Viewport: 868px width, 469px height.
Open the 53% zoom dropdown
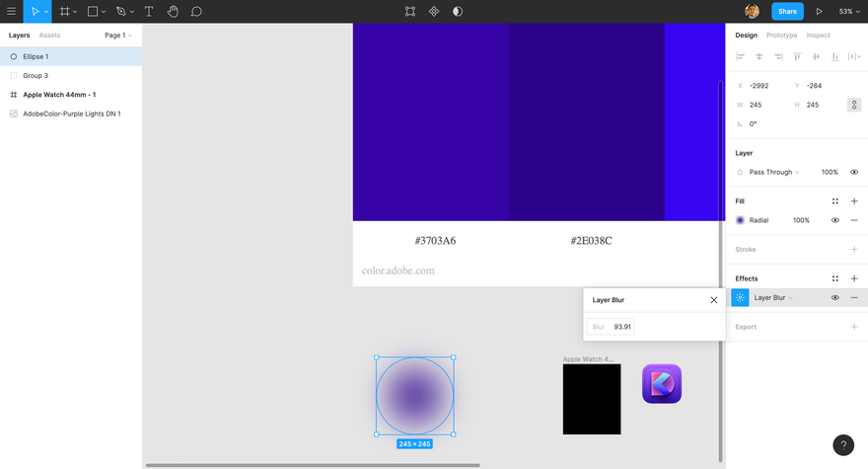849,11
